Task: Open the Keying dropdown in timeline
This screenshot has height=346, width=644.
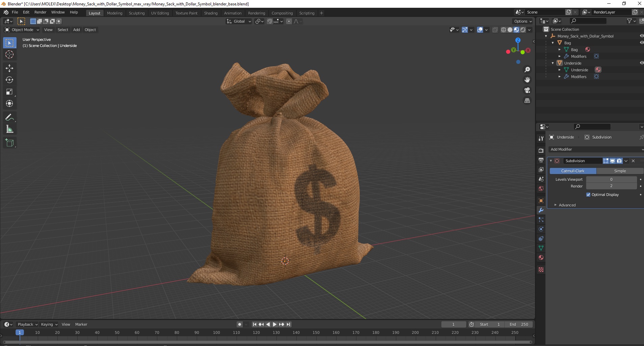Action: pyautogui.click(x=49, y=324)
